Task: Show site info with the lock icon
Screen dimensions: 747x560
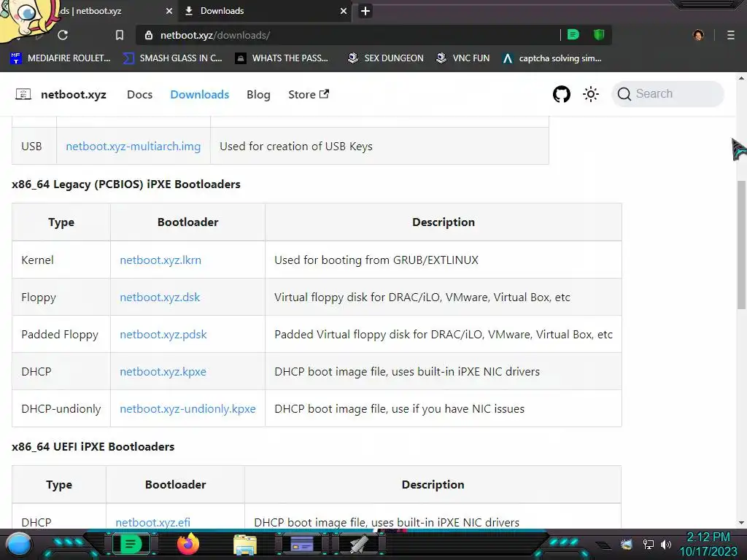Action: coord(149,35)
